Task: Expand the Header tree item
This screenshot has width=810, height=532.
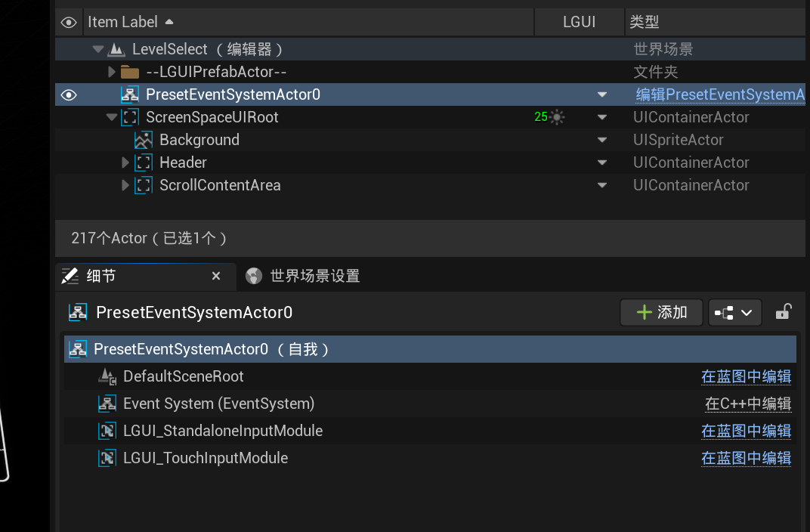Action: coord(125,163)
